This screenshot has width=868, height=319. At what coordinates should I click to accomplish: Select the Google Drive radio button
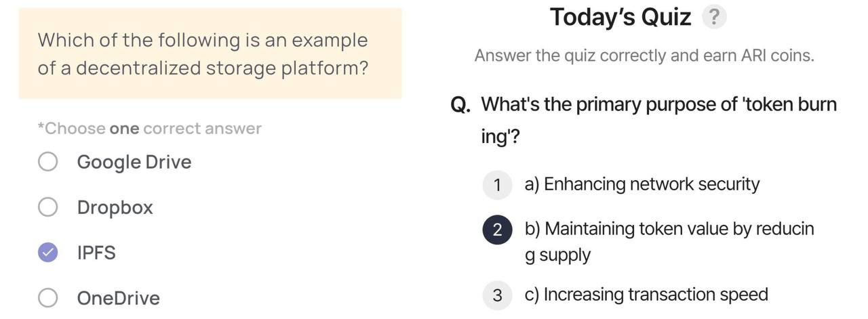[47, 162]
